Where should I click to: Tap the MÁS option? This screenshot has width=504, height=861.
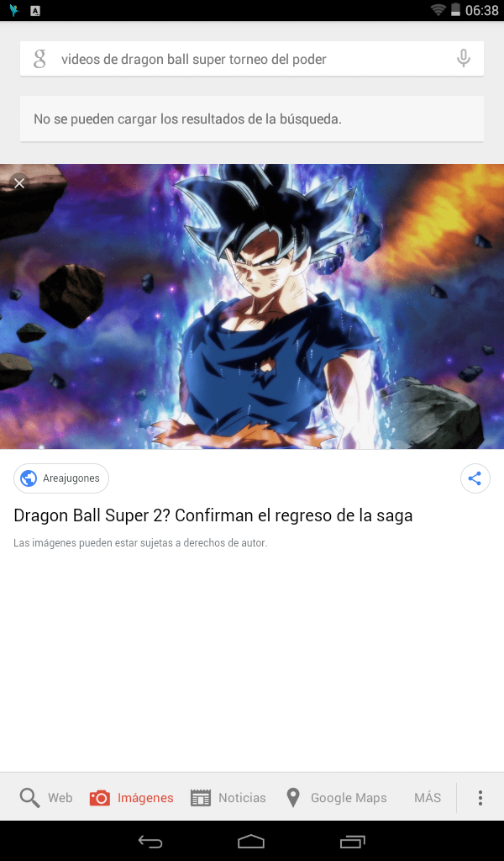pyautogui.click(x=428, y=797)
